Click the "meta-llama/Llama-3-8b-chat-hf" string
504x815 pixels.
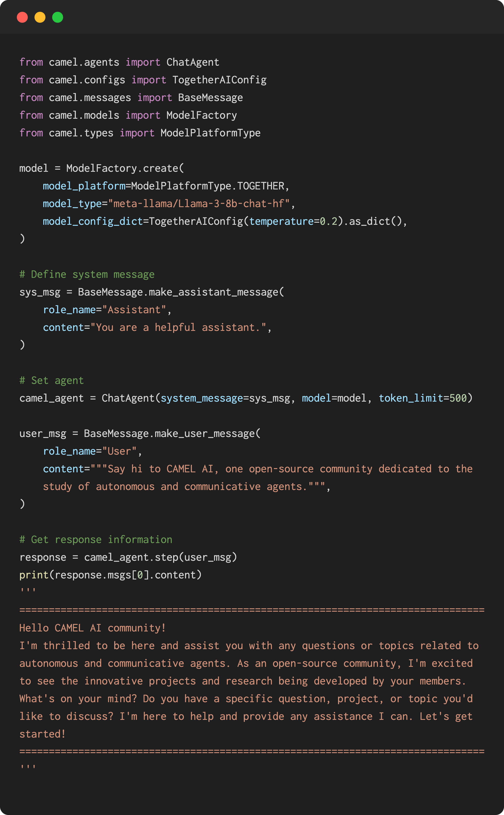pyautogui.click(x=199, y=204)
